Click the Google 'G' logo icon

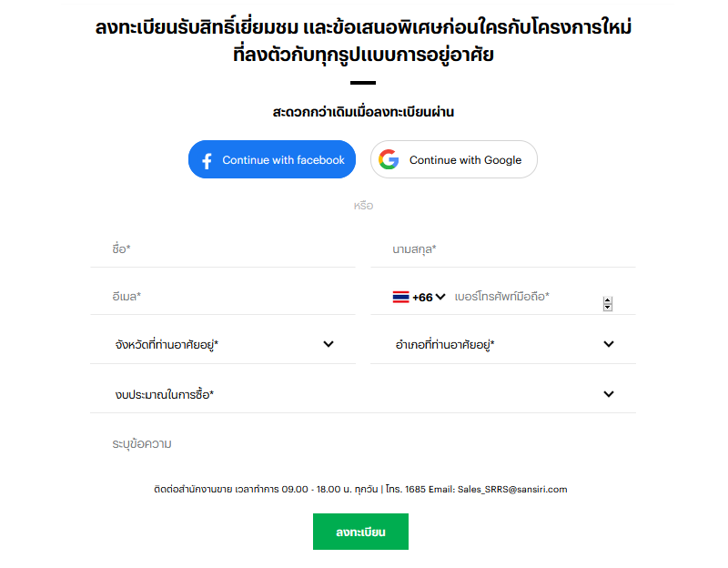pyautogui.click(x=389, y=159)
